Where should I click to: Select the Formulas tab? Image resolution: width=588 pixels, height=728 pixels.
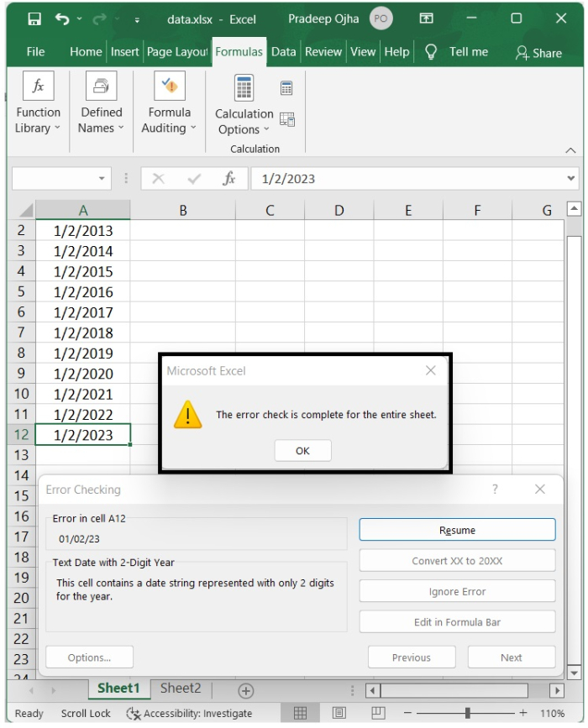[239, 51]
